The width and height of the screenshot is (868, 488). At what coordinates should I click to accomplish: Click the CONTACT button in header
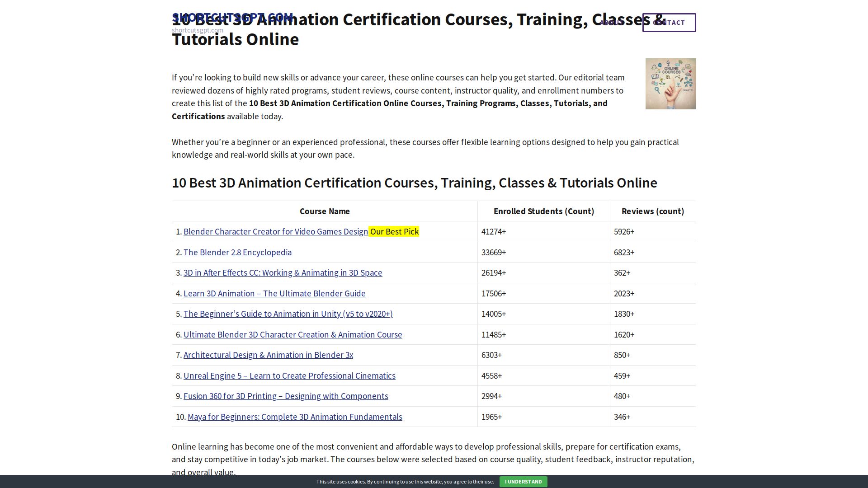click(x=669, y=23)
